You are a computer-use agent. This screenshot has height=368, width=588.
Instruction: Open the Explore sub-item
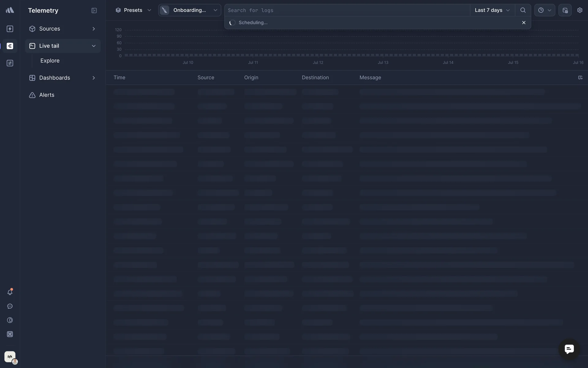(x=50, y=61)
